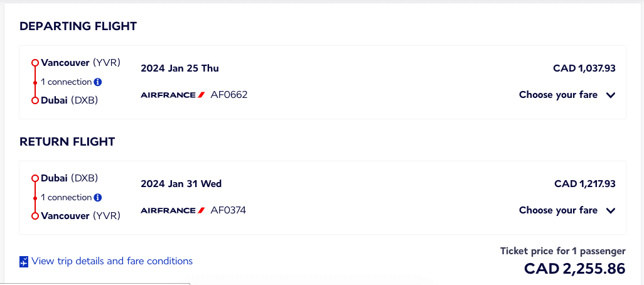Click Air France logo on departing flight

(173, 95)
